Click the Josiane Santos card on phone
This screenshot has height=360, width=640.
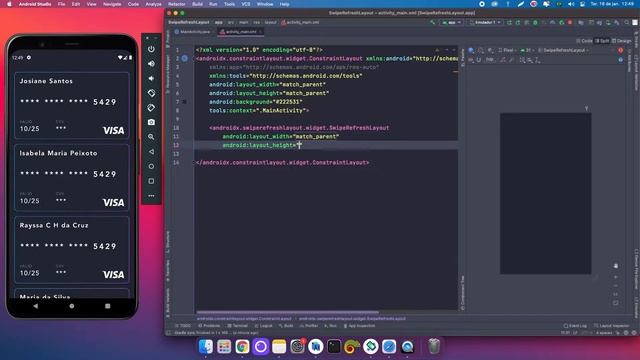point(72,106)
